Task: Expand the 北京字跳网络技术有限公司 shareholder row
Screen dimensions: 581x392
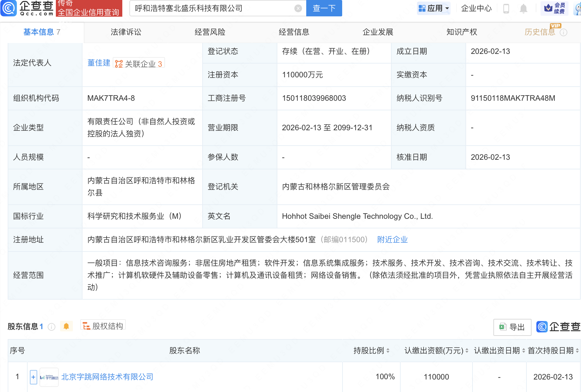Action: pyautogui.click(x=33, y=377)
